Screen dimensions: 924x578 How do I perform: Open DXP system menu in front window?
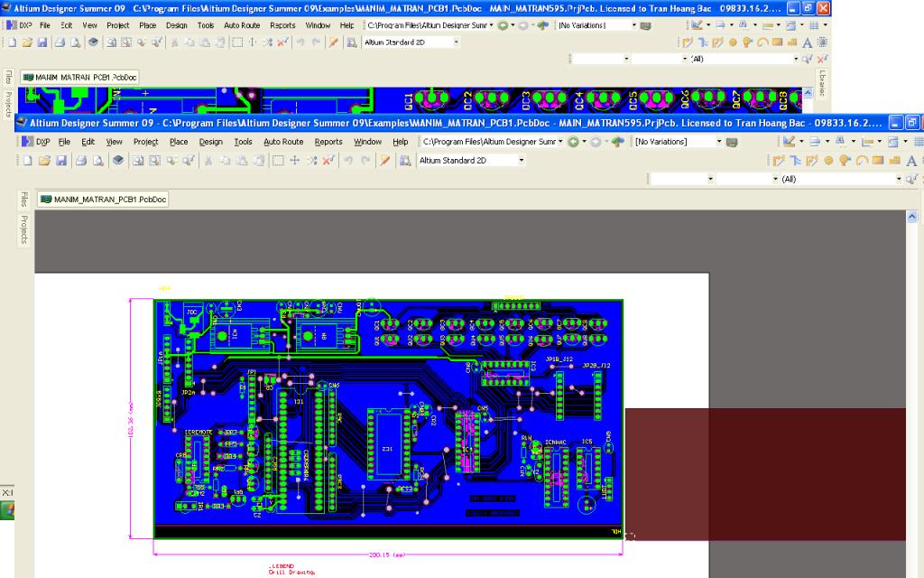click(36, 142)
